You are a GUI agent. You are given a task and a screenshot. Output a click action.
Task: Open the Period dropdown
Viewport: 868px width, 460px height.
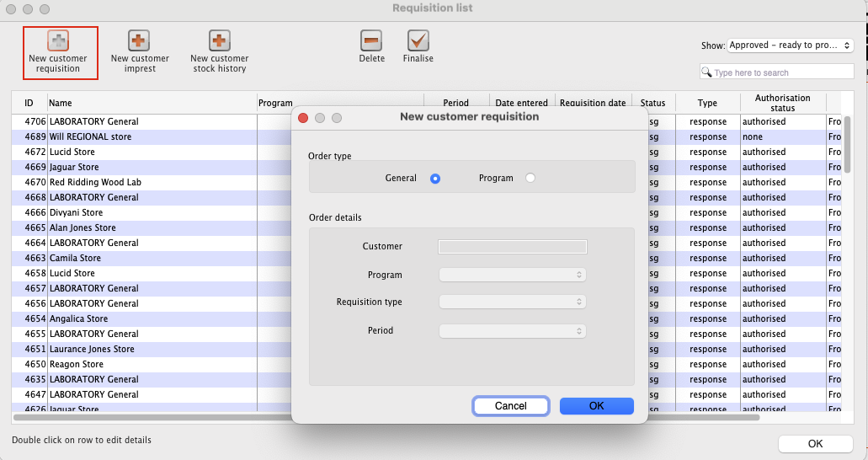(512, 331)
